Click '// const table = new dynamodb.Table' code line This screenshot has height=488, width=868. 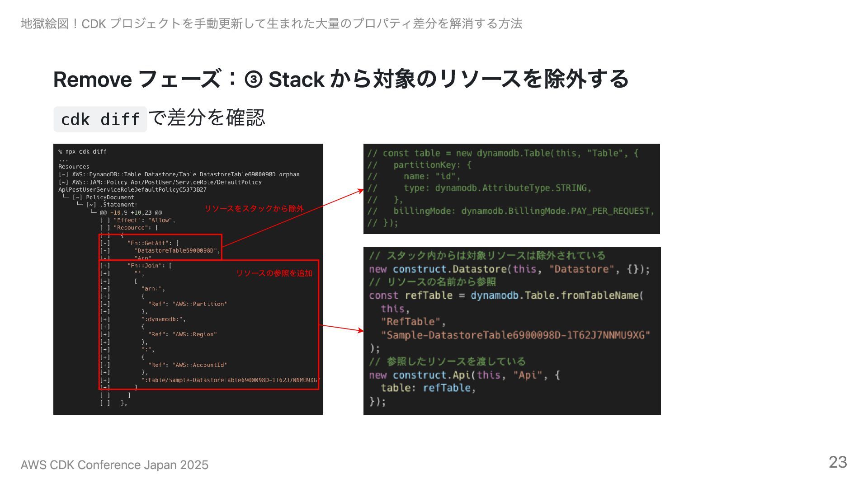[x=503, y=154]
